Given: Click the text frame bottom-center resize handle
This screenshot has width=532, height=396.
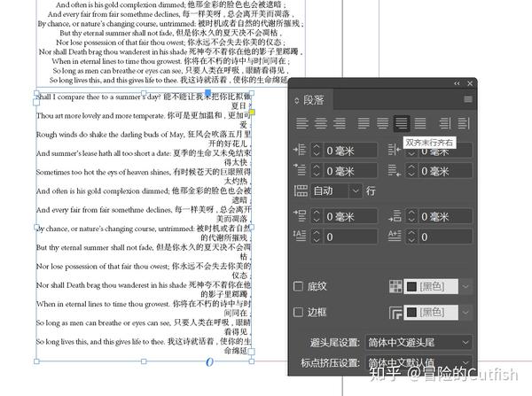Looking at the screenshot, I should pyautogui.click(x=144, y=361).
